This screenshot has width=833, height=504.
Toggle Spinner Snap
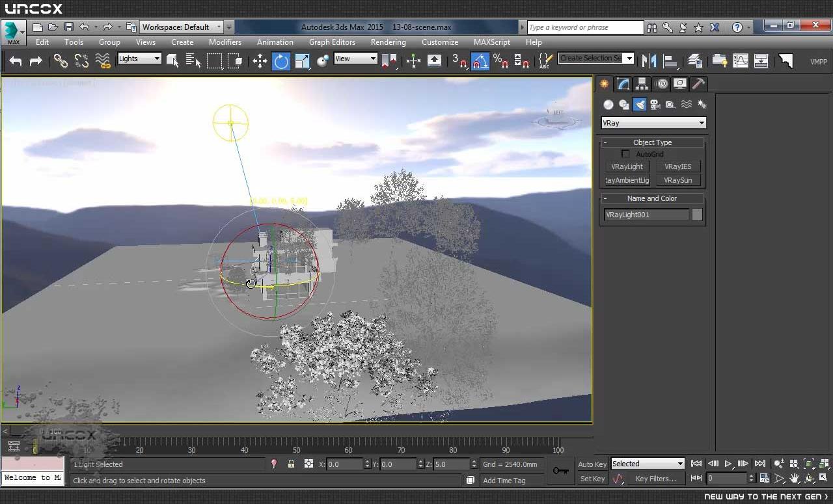[521, 61]
